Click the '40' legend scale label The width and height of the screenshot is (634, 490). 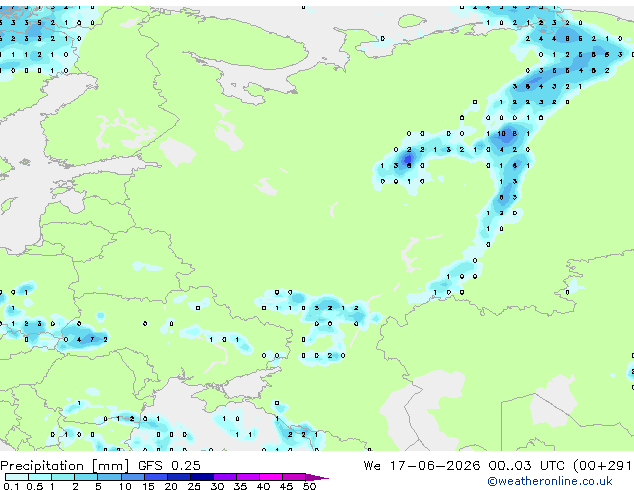tap(263, 486)
